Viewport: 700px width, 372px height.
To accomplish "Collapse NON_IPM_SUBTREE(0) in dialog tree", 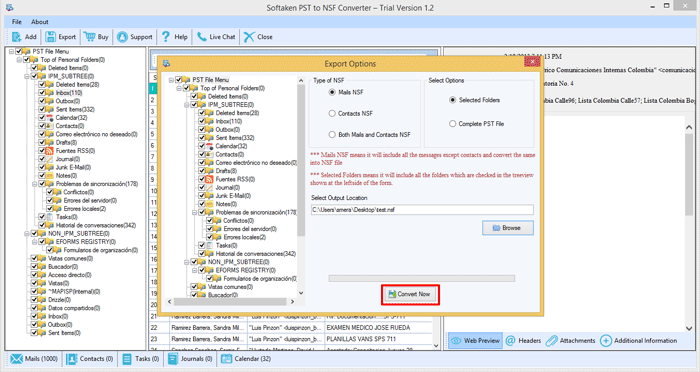I will 187,262.
